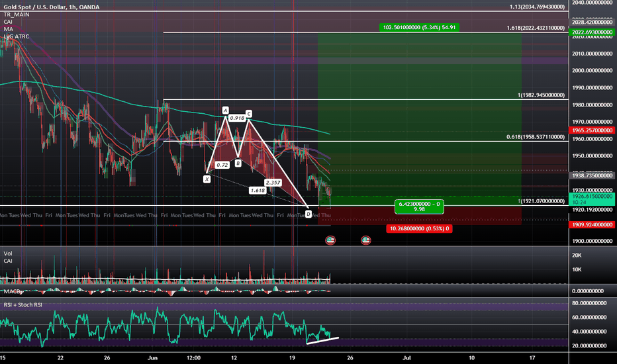This screenshot has width=617, height=364.
Task: Select the CAI label under Vol
Action: tap(8, 261)
